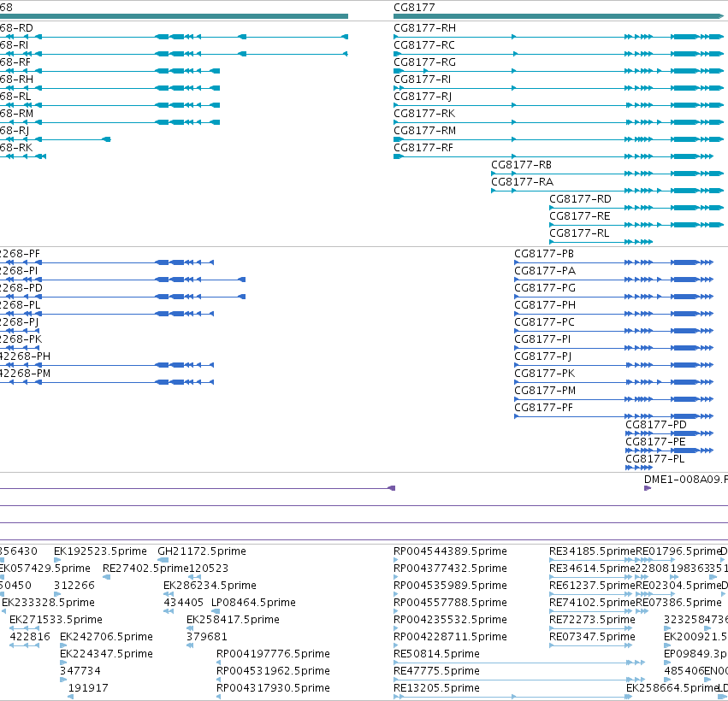This screenshot has height=701, width=728.
Task: Open the CG8177-PE protein label
Action: click(655, 442)
